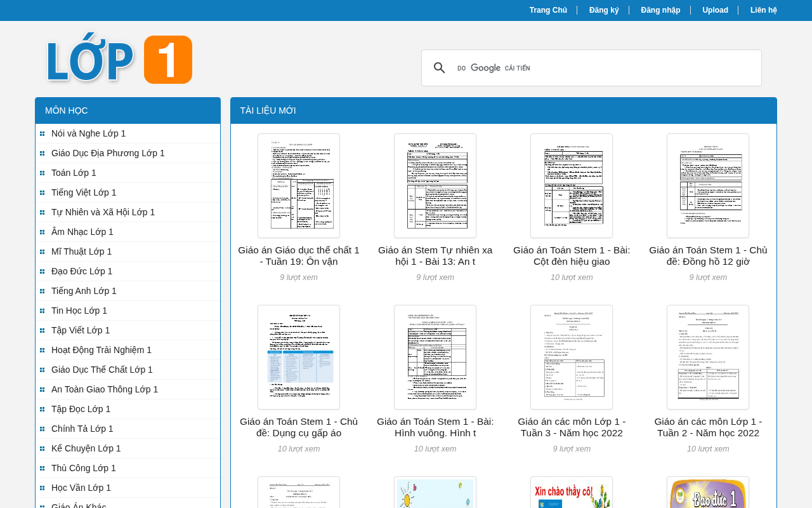Click the search magnifier icon
This screenshot has height=508, width=812.
[x=440, y=68]
